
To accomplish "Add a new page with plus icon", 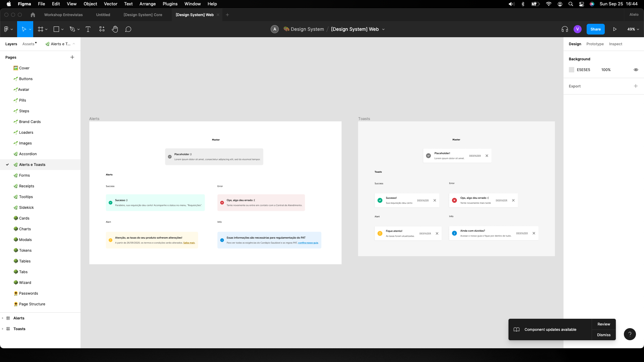I will [x=72, y=57].
